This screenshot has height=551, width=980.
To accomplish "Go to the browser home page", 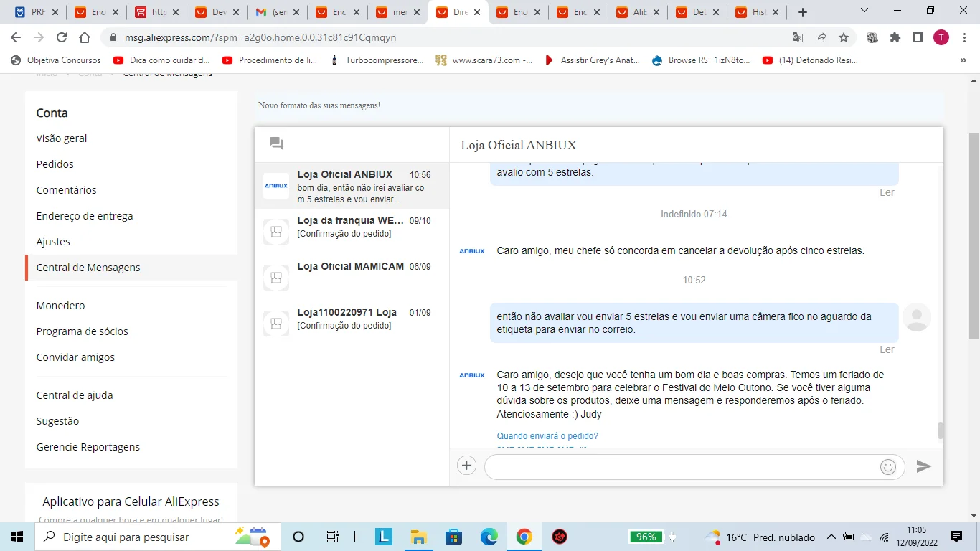I will (x=85, y=37).
